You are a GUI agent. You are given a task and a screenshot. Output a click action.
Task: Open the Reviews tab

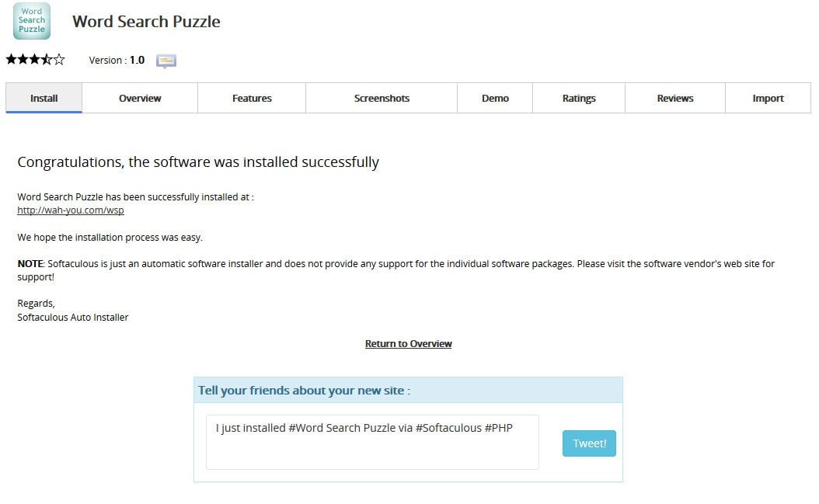coord(675,99)
